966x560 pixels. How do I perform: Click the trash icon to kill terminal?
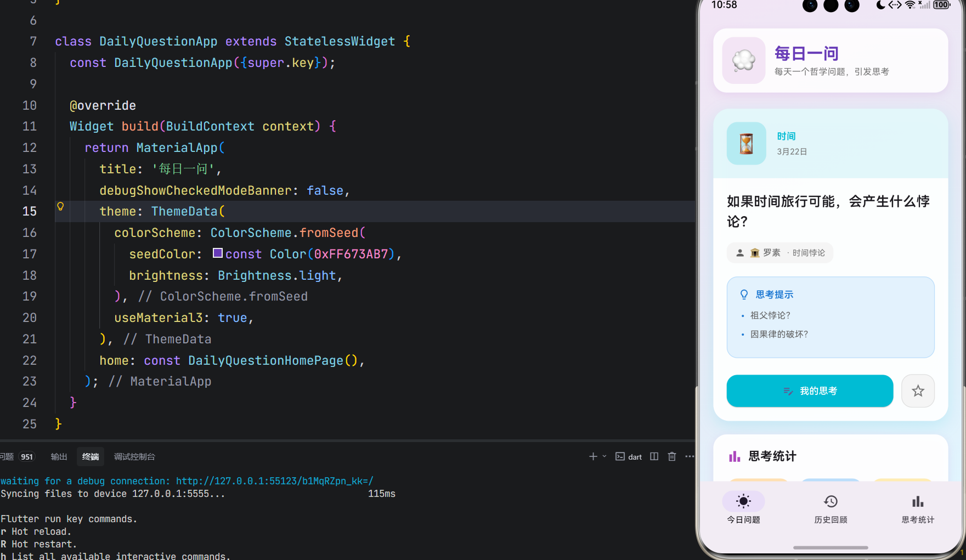coord(672,456)
